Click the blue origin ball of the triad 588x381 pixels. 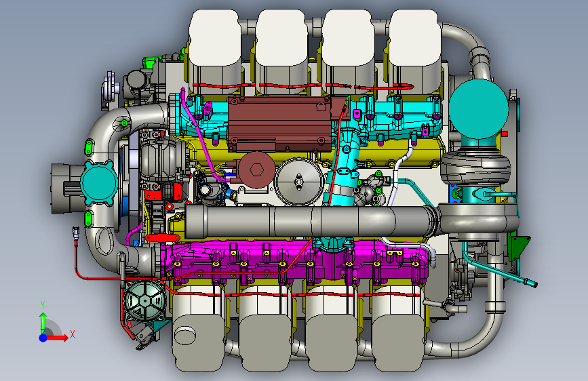[x=43, y=338]
